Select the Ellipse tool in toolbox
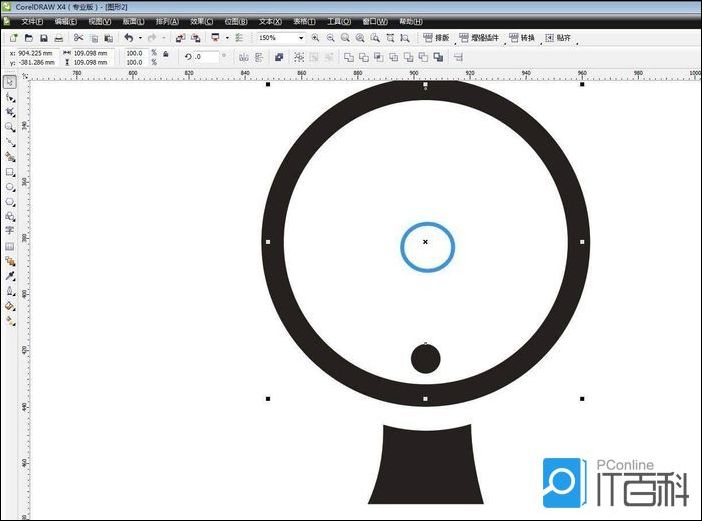Image resolution: width=702 pixels, height=521 pixels. tap(10, 186)
